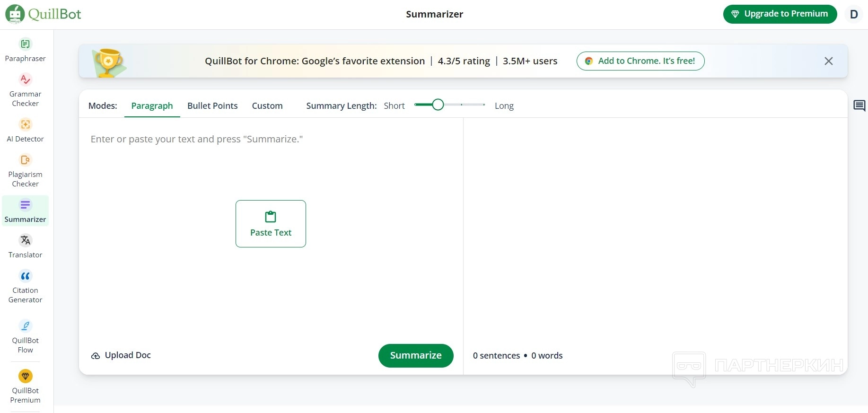This screenshot has width=868, height=413.
Task: Open QuillBot Flow from sidebar
Action: tap(25, 326)
